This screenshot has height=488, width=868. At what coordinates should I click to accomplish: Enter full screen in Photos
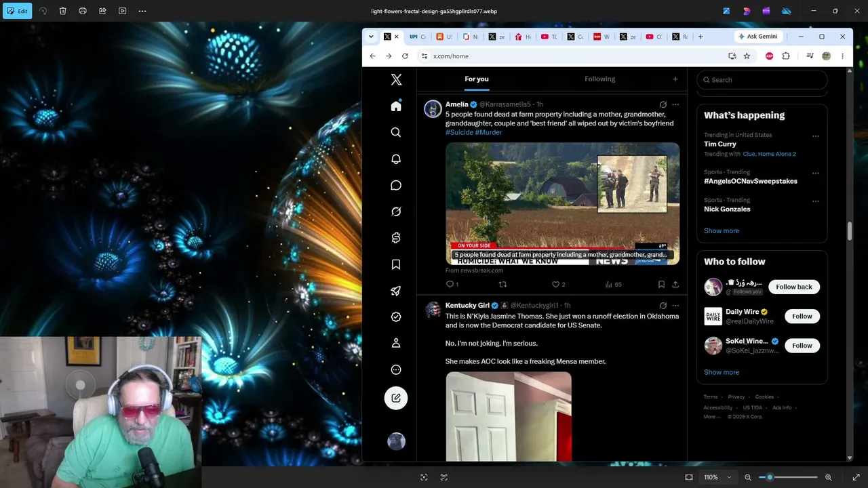(x=856, y=477)
